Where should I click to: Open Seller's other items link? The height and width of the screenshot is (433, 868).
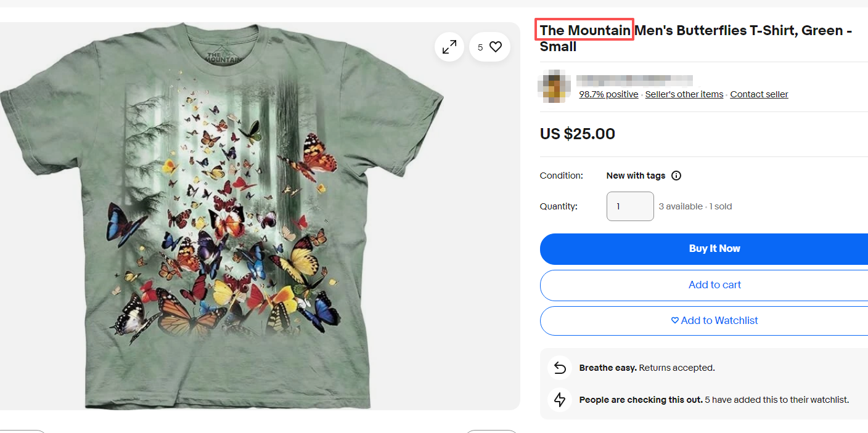tap(684, 94)
